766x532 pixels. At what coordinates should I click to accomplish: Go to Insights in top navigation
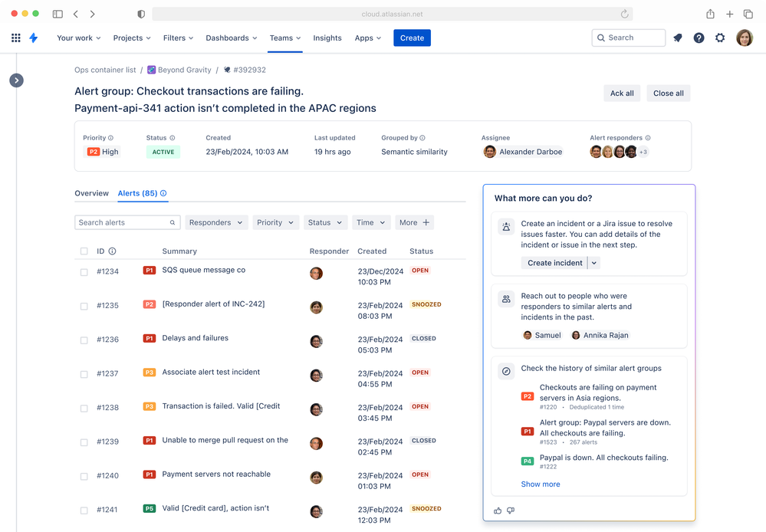point(327,38)
